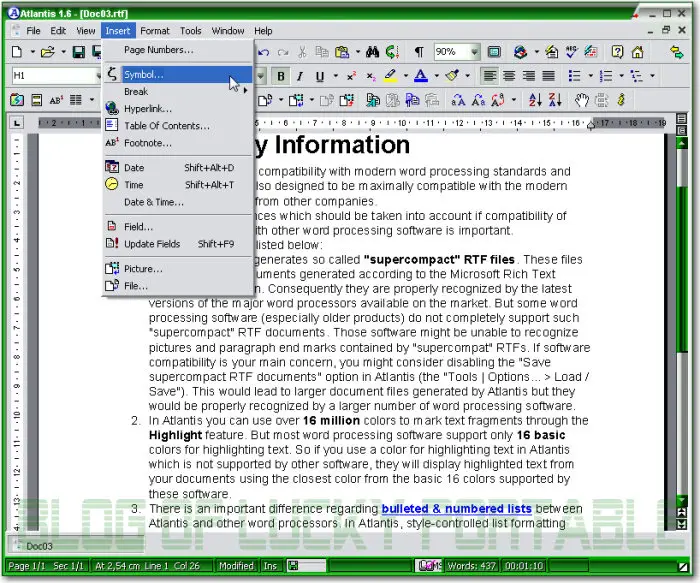Click the change case aA icon
Image resolution: width=700 pixels, height=583 pixels.
coord(458,100)
